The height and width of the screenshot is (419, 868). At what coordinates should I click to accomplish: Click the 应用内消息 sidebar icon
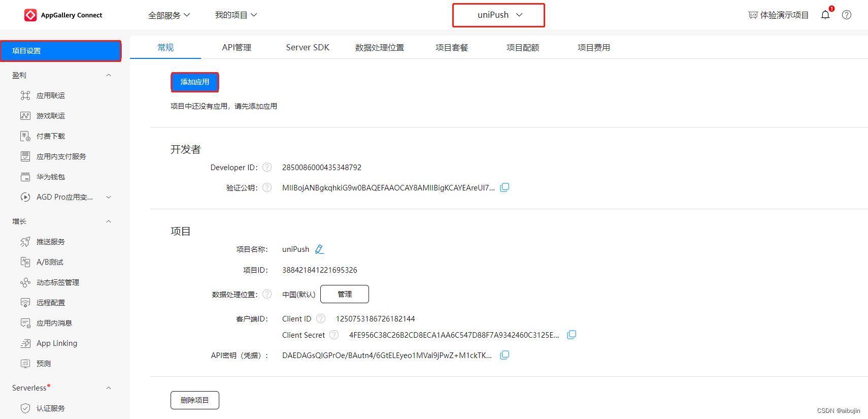point(25,323)
